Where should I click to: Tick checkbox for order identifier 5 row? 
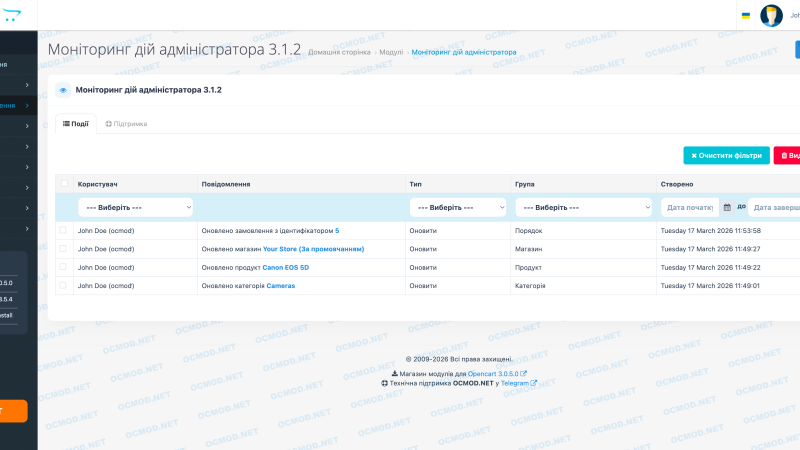click(x=63, y=231)
